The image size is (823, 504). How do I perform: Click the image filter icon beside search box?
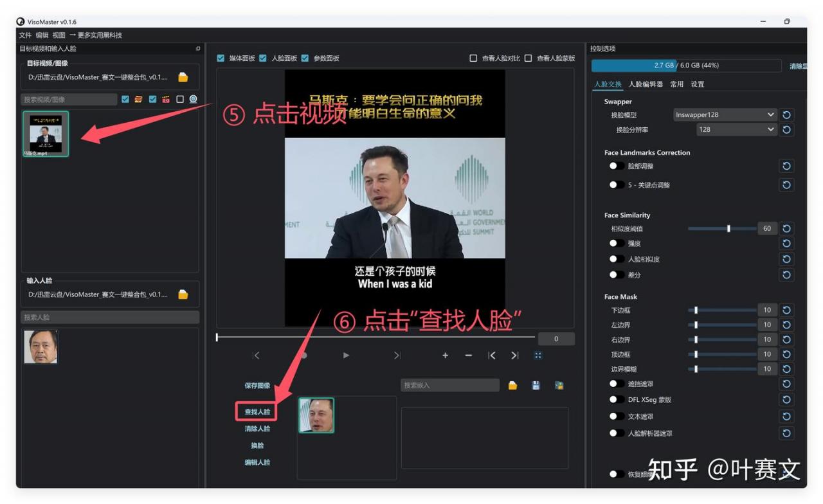pos(138,99)
